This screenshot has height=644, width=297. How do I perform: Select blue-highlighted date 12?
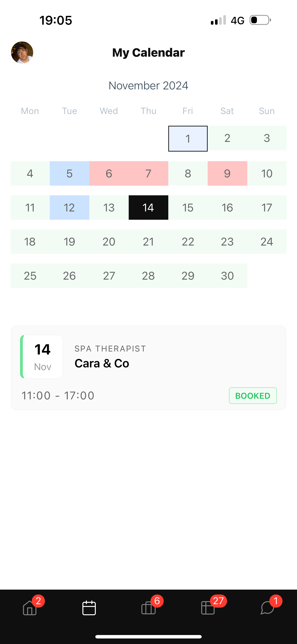click(70, 208)
